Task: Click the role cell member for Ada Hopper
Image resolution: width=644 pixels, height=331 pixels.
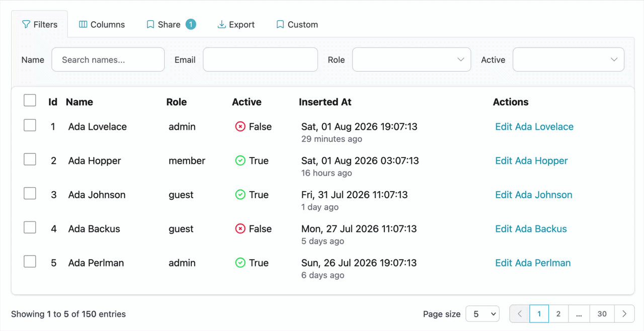Action: click(x=187, y=161)
